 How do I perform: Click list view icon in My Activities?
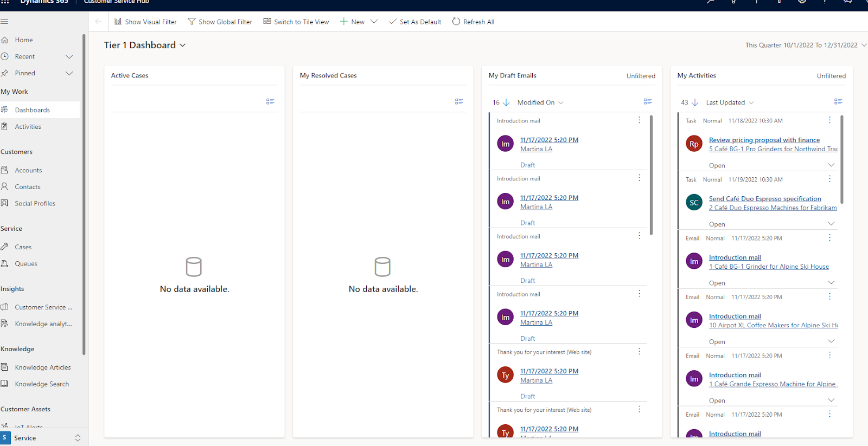(x=838, y=101)
